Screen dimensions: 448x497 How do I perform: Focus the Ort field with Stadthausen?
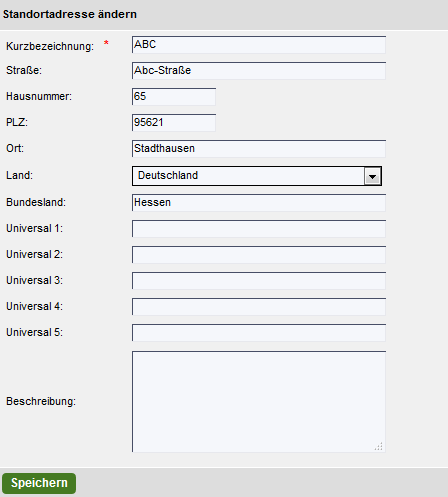tap(259, 149)
